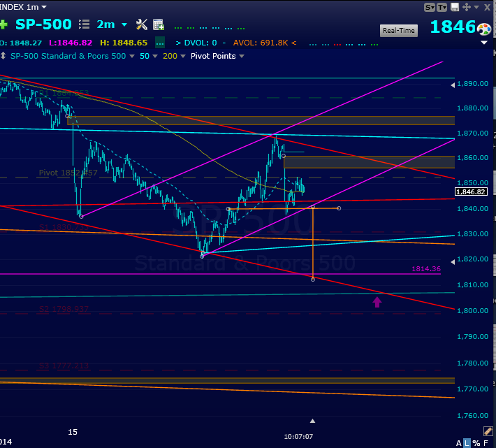Click the 1,770.00 price axis label
This screenshot has width=496, height=448.
point(472,389)
